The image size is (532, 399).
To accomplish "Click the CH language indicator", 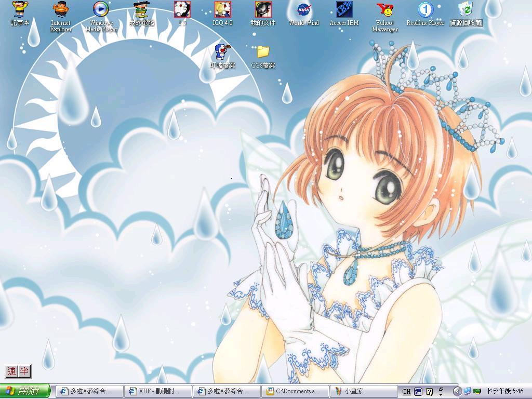I will [406, 392].
